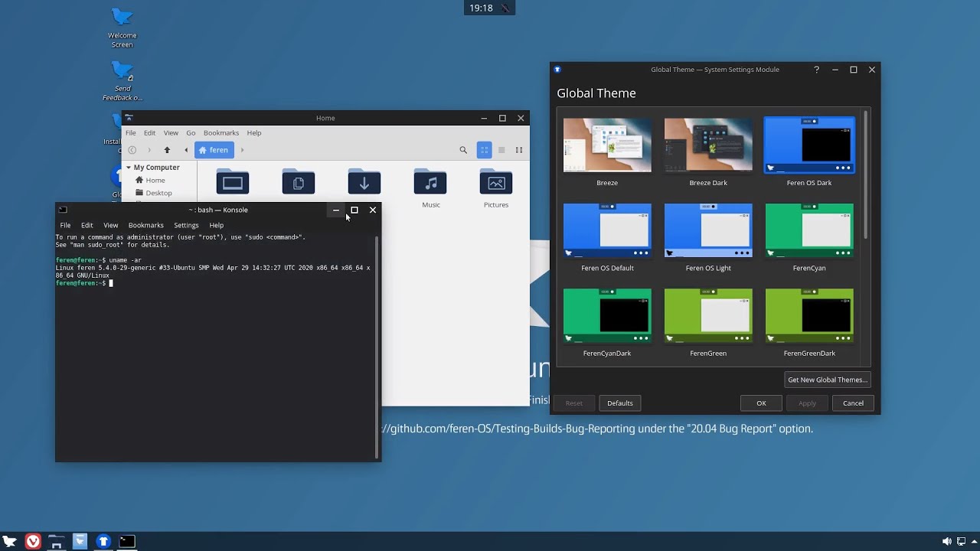This screenshot has width=980, height=551.
Task: Switch file manager to icon view
Action: pyautogui.click(x=484, y=150)
